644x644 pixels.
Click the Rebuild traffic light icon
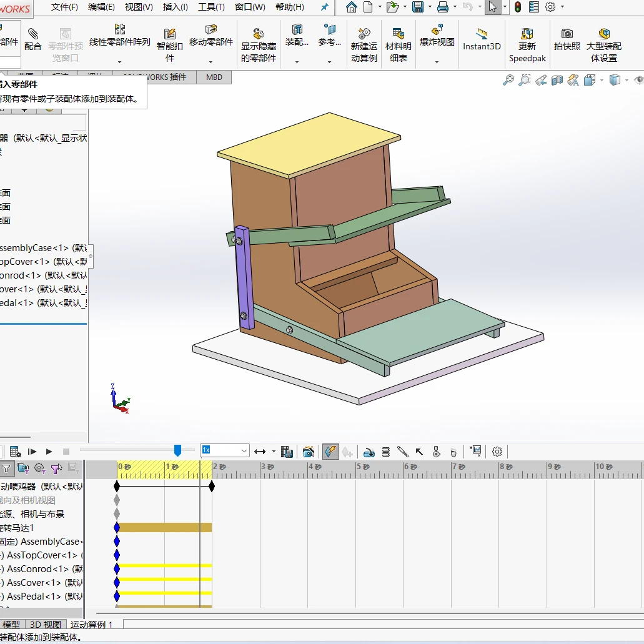click(x=517, y=7)
